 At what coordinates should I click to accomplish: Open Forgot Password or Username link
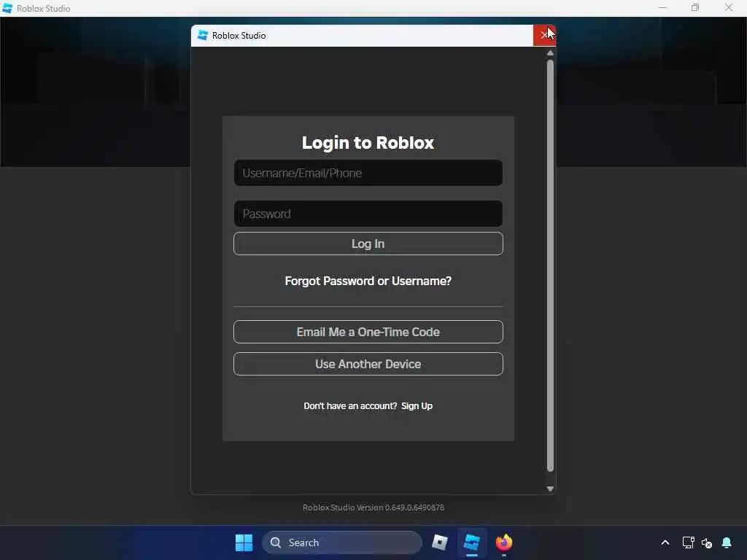pos(368,281)
